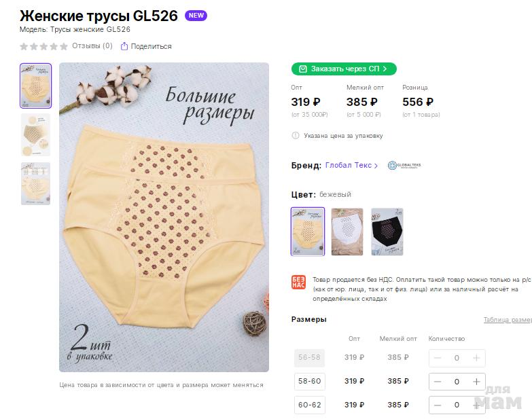
Task: Open the Таблица размеров size chart
Action: (x=507, y=320)
